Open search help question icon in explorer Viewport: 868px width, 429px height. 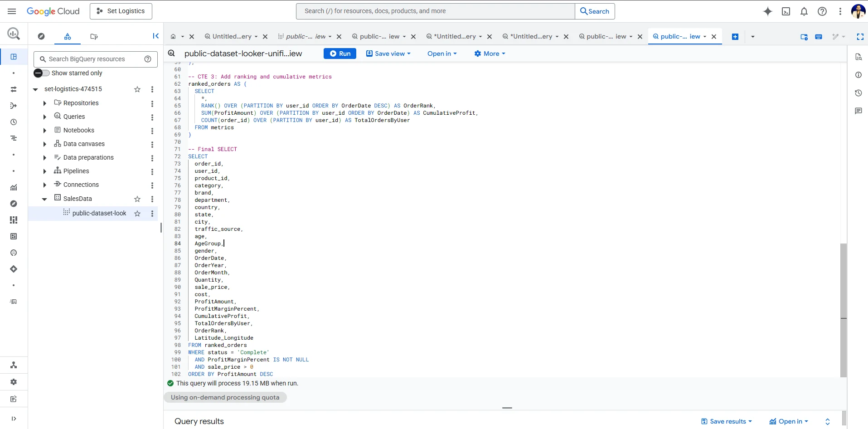[x=148, y=59]
